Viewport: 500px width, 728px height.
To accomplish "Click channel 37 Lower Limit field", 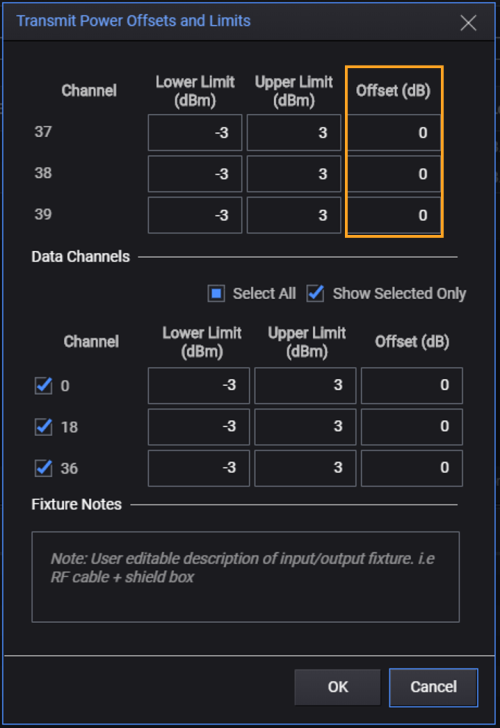I will [x=195, y=132].
